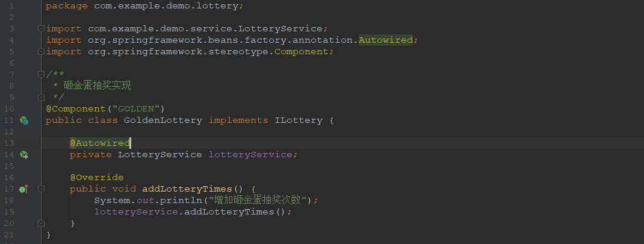Click the fold end marker beside the method's closing brace
This screenshot has height=244, width=644.
[x=41, y=223]
